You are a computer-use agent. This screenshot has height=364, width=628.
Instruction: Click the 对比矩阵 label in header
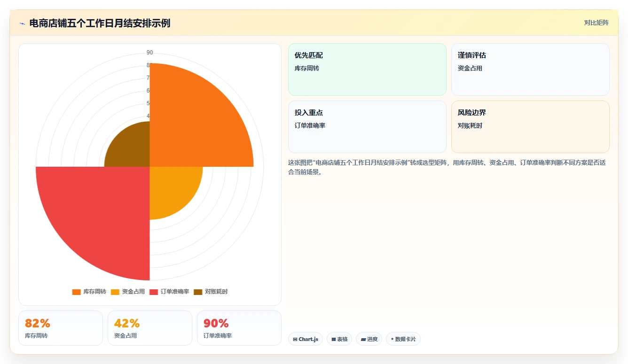pos(596,23)
